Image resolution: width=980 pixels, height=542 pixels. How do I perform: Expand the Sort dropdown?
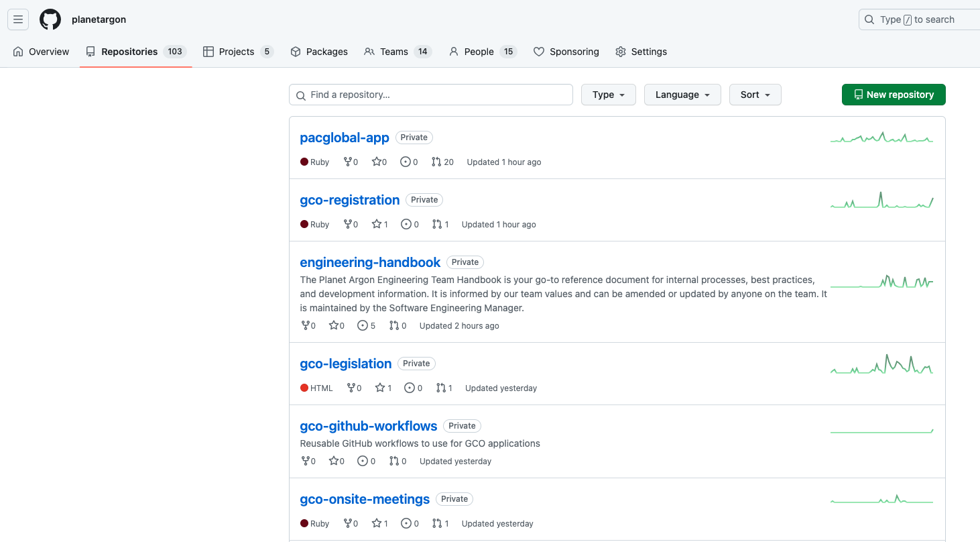(755, 95)
